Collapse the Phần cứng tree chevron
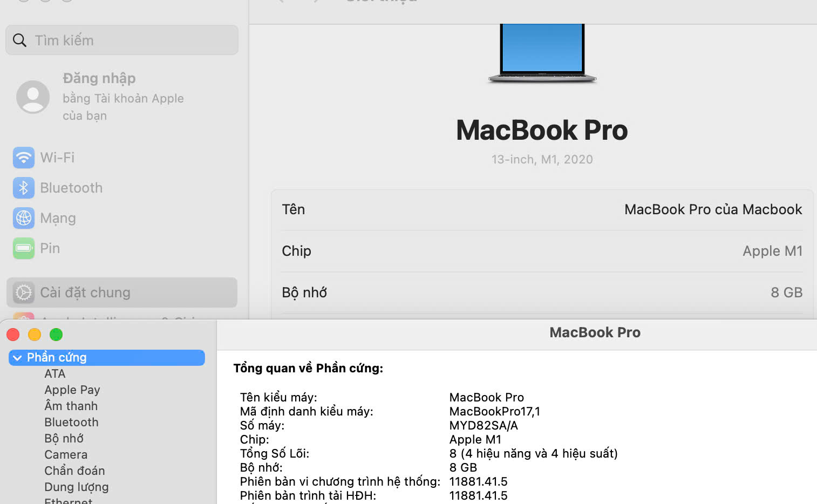 click(17, 358)
